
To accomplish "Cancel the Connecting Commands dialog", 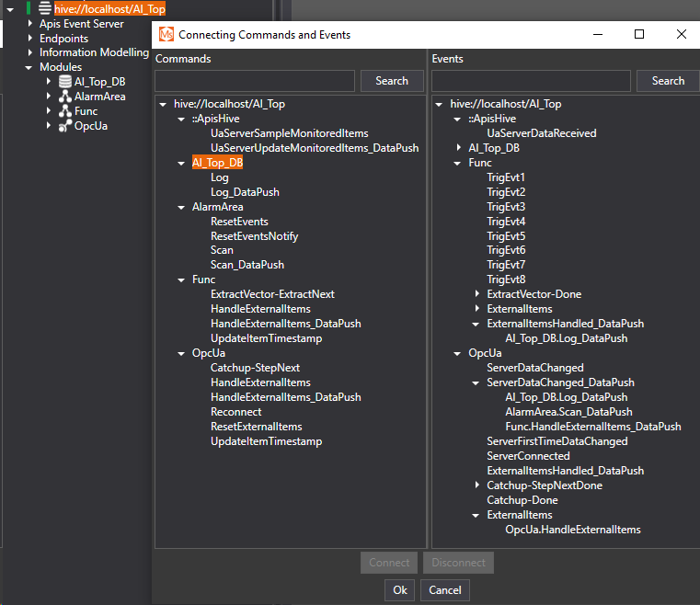I will [444, 590].
